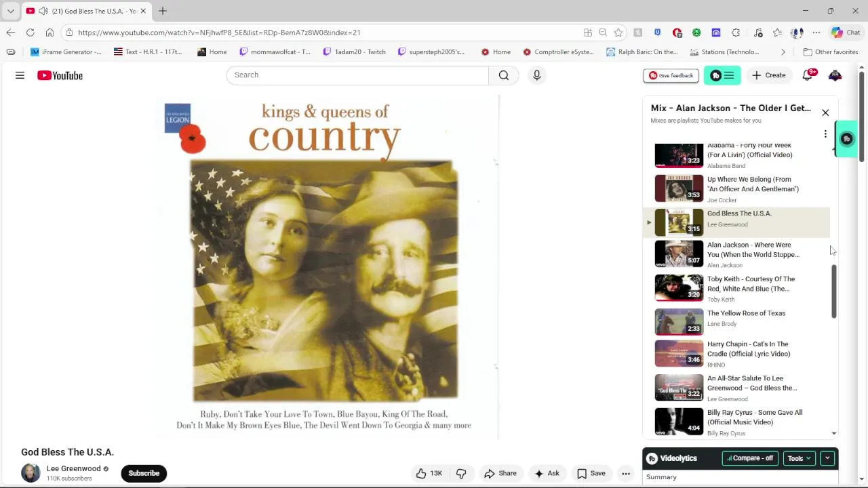Open the account avatar menu
Viewport: 868px width, 488px height.
[x=835, y=75]
